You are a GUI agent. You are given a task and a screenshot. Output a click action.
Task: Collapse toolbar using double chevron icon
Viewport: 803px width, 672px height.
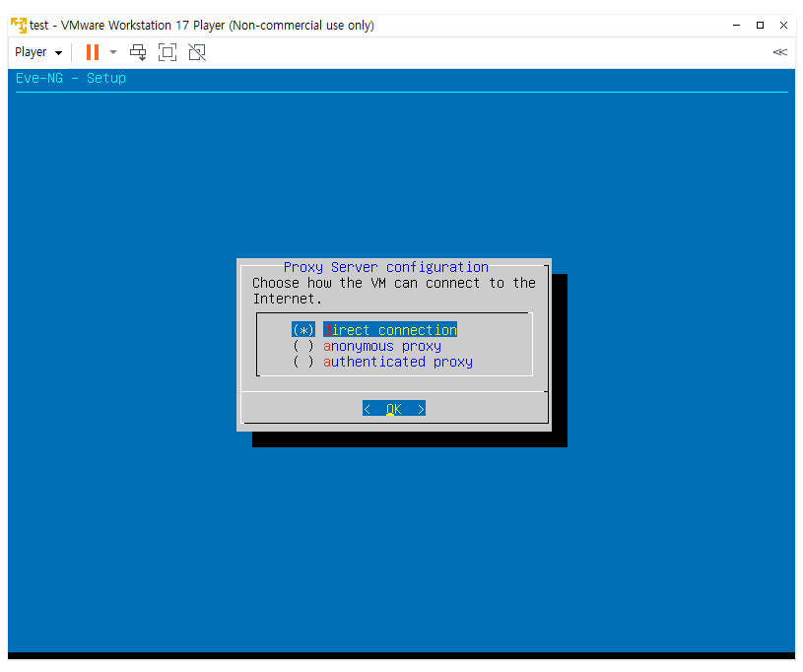[x=780, y=52]
